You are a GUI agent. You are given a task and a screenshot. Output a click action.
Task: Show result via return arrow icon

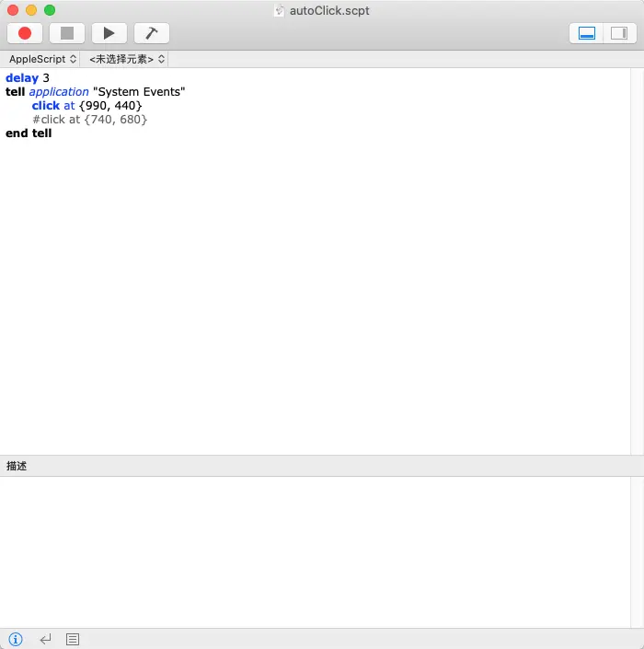[x=45, y=639]
